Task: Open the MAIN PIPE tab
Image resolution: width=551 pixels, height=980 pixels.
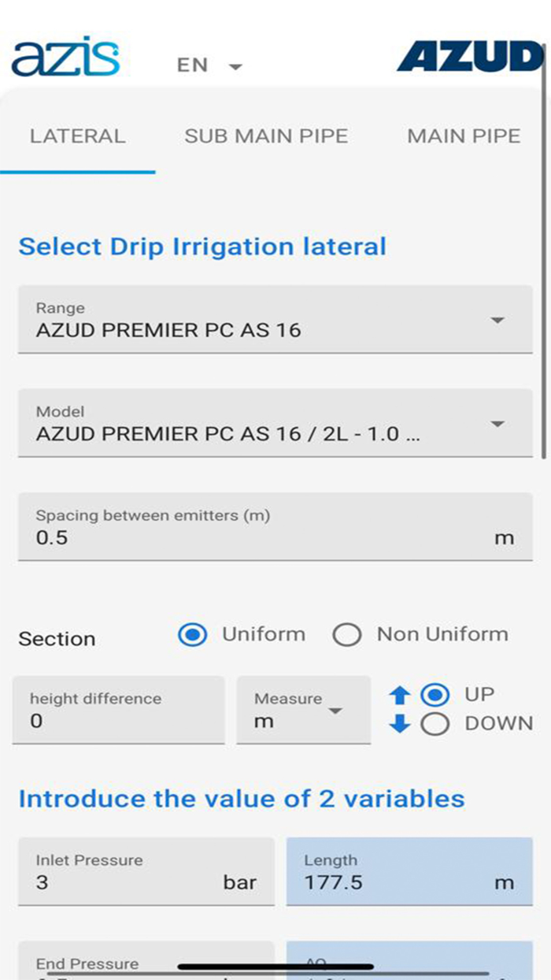Action: (x=464, y=135)
